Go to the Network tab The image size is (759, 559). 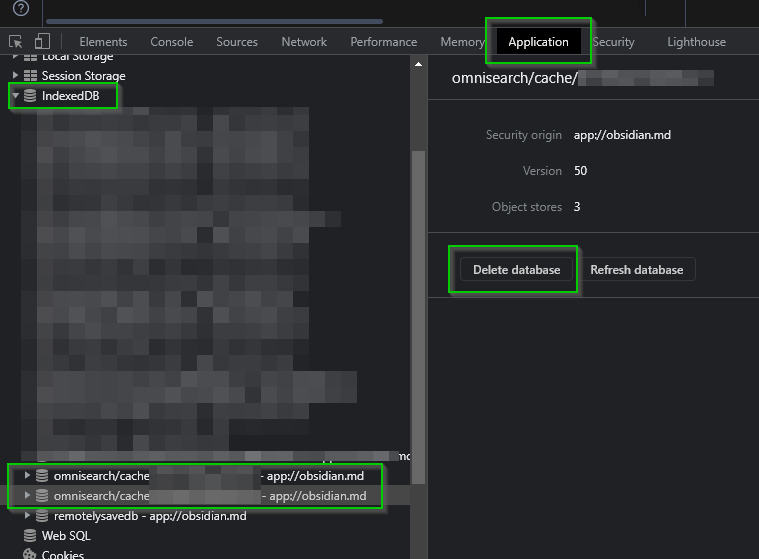304,42
